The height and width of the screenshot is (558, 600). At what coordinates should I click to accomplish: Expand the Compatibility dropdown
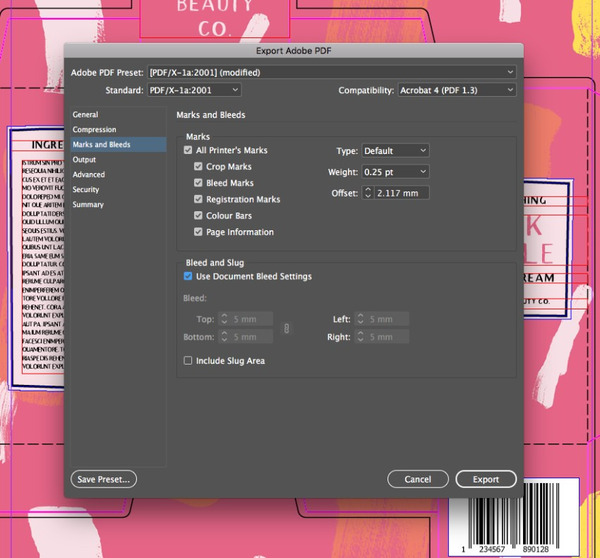[x=456, y=91]
